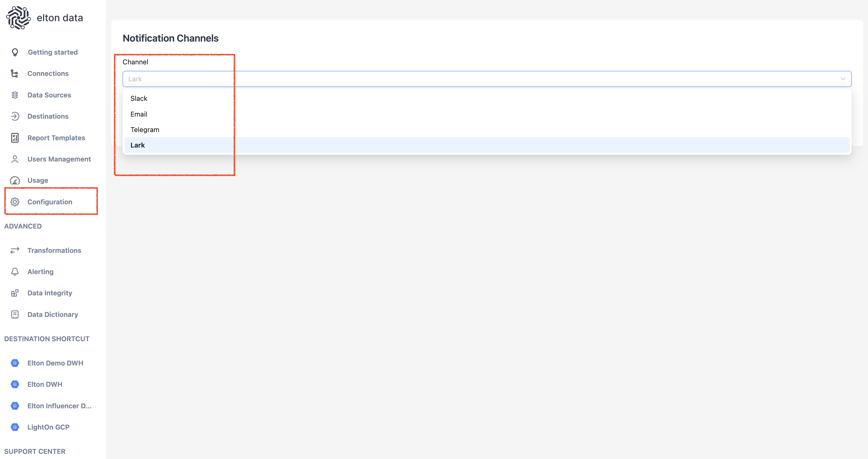This screenshot has height=459, width=868.
Task: Click the ADVANCED section label
Action: click(23, 226)
